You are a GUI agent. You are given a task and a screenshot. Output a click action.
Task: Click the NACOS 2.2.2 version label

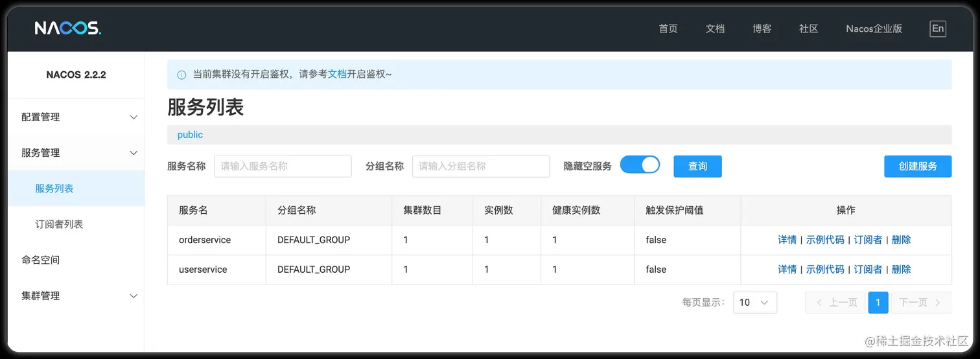[76, 75]
